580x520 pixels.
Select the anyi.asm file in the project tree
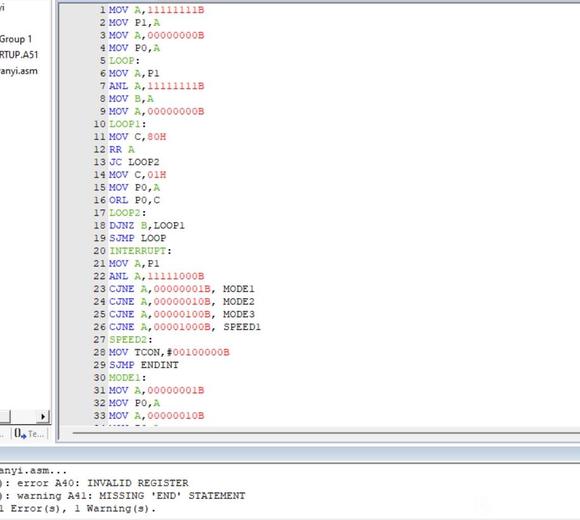pos(18,71)
